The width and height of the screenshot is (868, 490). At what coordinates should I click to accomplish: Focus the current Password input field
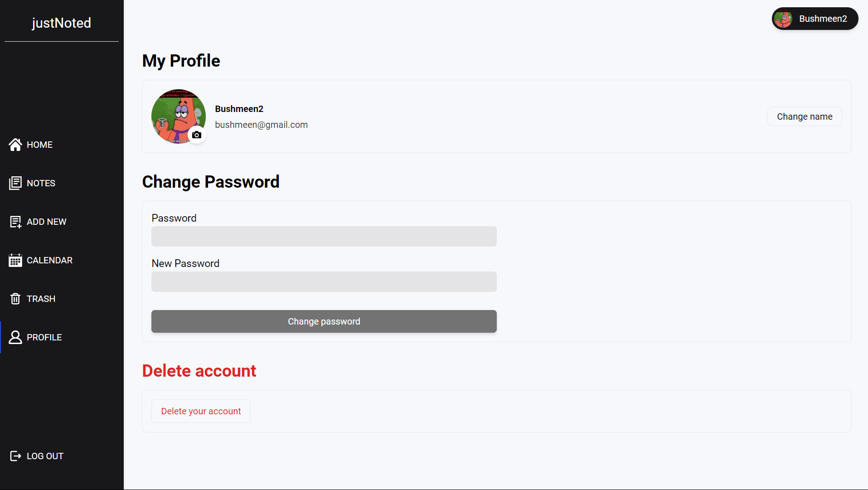[x=324, y=237]
